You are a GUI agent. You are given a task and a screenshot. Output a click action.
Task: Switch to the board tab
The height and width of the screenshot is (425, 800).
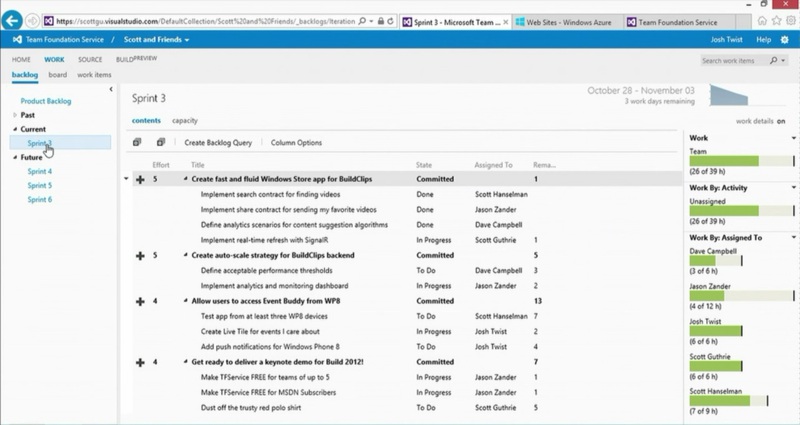pos(58,74)
